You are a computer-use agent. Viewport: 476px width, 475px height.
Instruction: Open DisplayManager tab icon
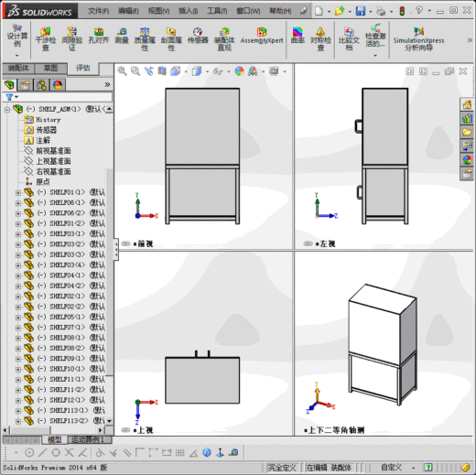pyautogui.click(x=58, y=84)
